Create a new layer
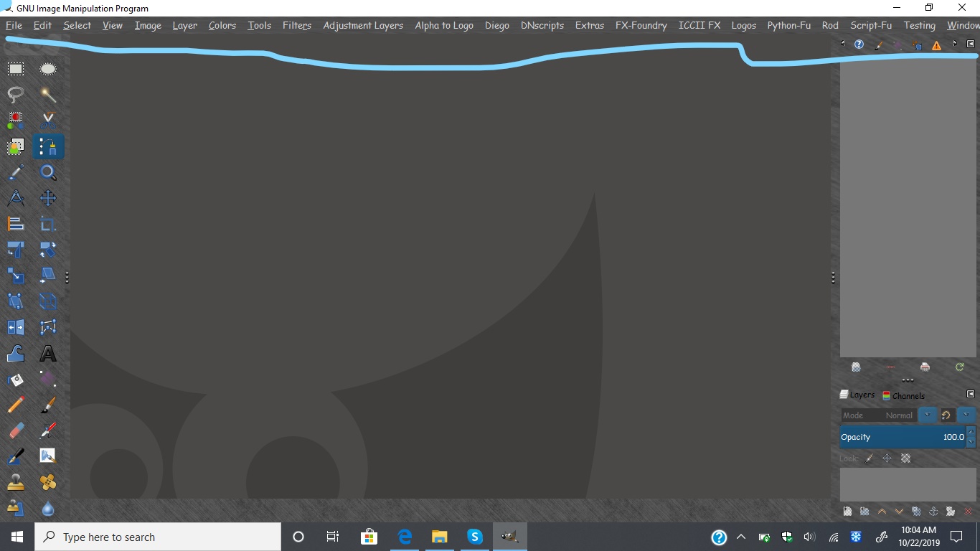The image size is (980, 551). point(847,511)
